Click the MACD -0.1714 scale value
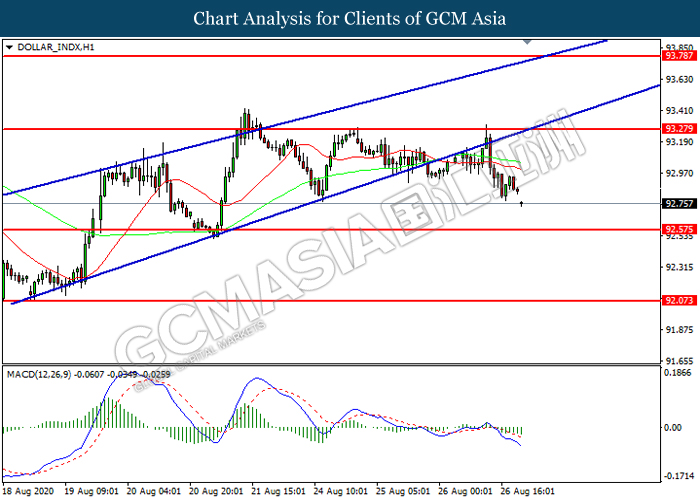 pos(679,476)
